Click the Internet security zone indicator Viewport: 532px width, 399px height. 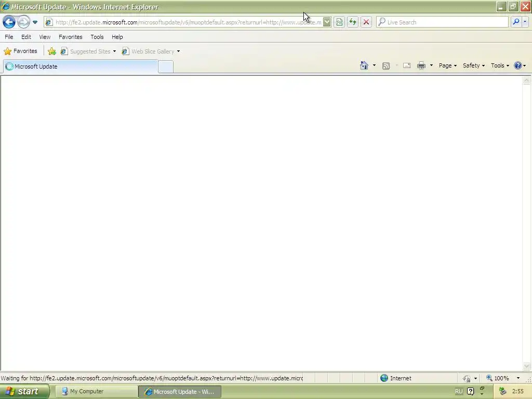[x=395, y=378]
